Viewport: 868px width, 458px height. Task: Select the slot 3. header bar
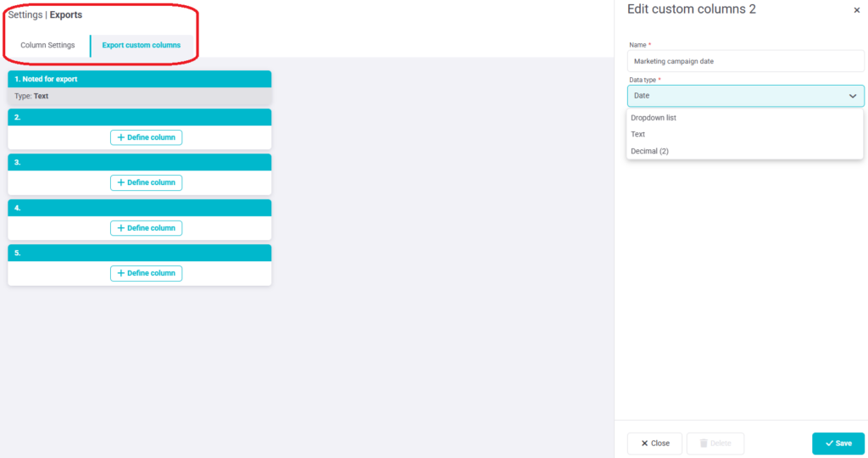[x=140, y=162]
